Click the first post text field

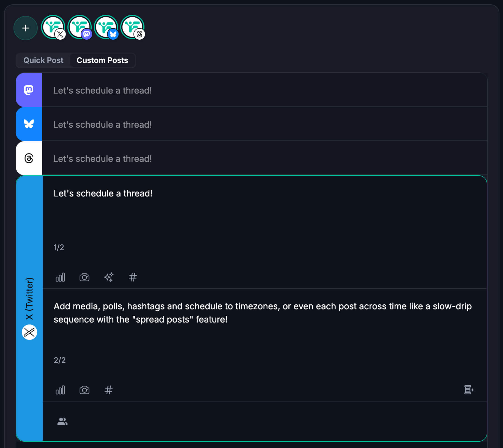[x=264, y=209]
